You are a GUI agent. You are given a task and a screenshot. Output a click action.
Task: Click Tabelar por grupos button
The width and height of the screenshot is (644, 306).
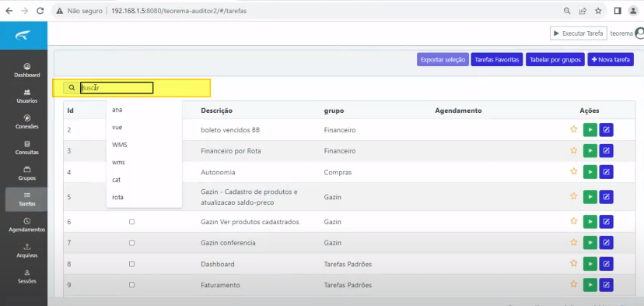pyautogui.click(x=555, y=59)
